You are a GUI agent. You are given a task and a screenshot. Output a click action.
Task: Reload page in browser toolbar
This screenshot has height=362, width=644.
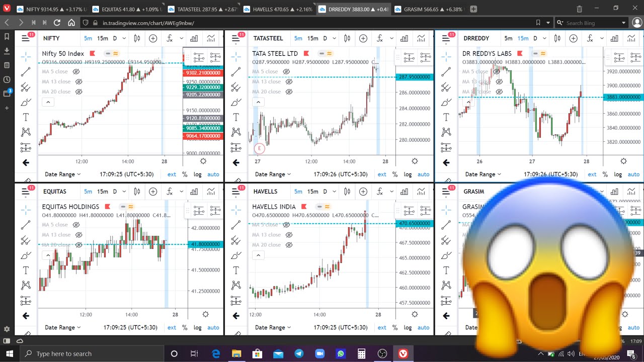pyautogui.click(x=57, y=23)
